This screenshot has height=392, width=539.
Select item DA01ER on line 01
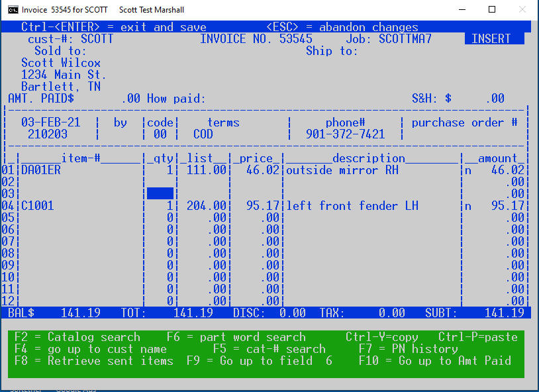click(x=40, y=170)
